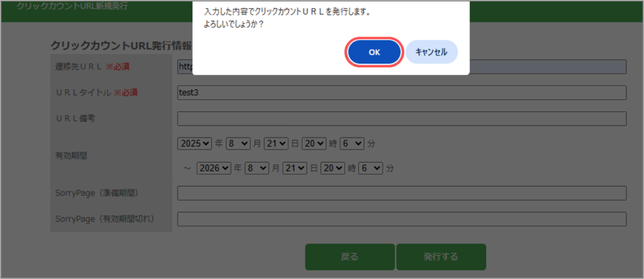Viewport: 644px width, 279px height.
Task: Click the SorryPage（準備期間） input field
Action: (x=402, y=193)
